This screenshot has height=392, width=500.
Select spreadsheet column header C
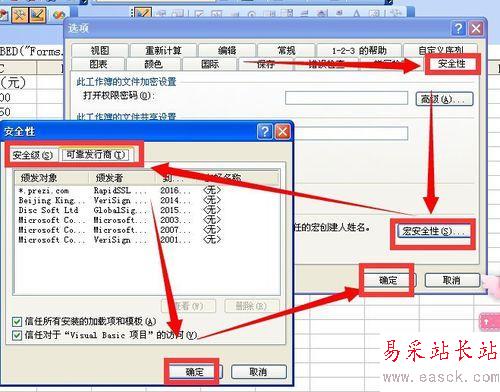[18, 68]
